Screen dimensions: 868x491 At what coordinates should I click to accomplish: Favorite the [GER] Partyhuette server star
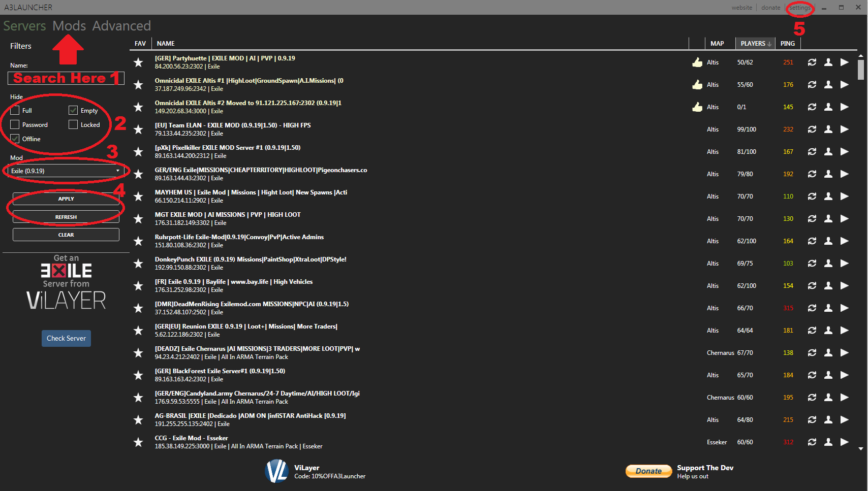click(x=138, y=62)
